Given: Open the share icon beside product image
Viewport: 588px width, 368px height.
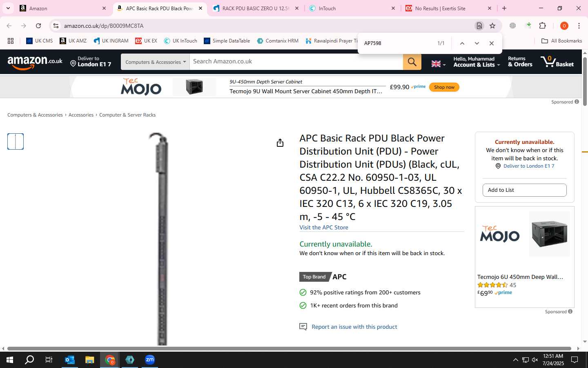Looking at the screenshot, I should [x=280, y=143].
